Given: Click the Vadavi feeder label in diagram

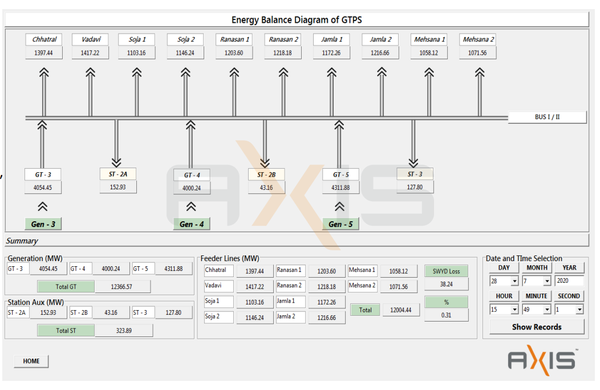Looking at the screenshot, I should click(90, 39).
